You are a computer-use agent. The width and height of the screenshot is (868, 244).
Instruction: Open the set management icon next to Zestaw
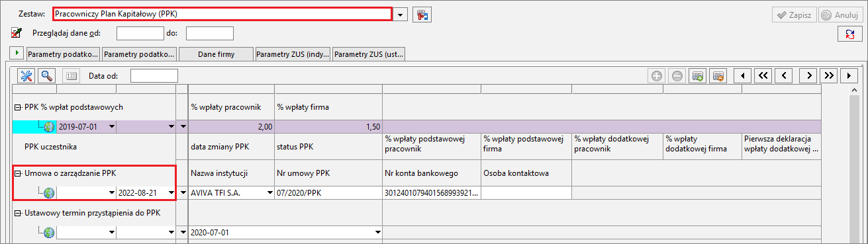point(422,15)
